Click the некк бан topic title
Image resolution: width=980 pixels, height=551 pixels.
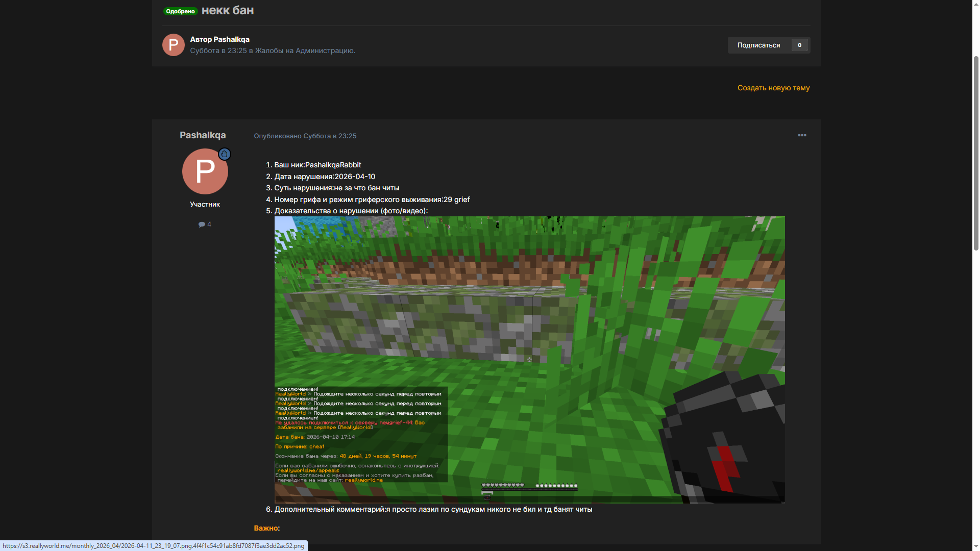pos(228,11)
